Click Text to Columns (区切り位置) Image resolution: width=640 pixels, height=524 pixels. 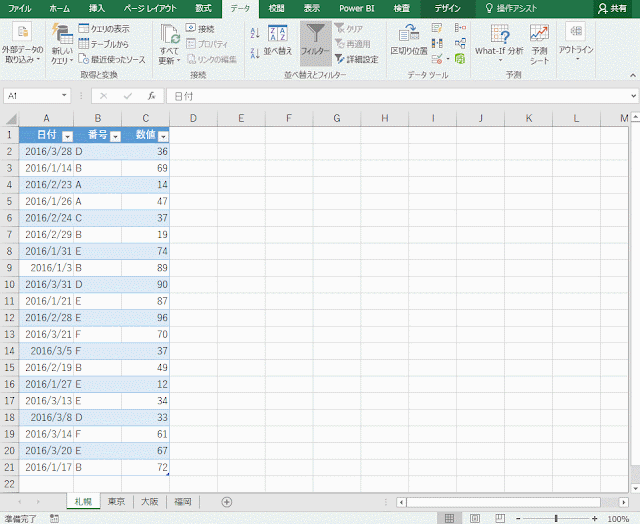click(x=409, y=40)
